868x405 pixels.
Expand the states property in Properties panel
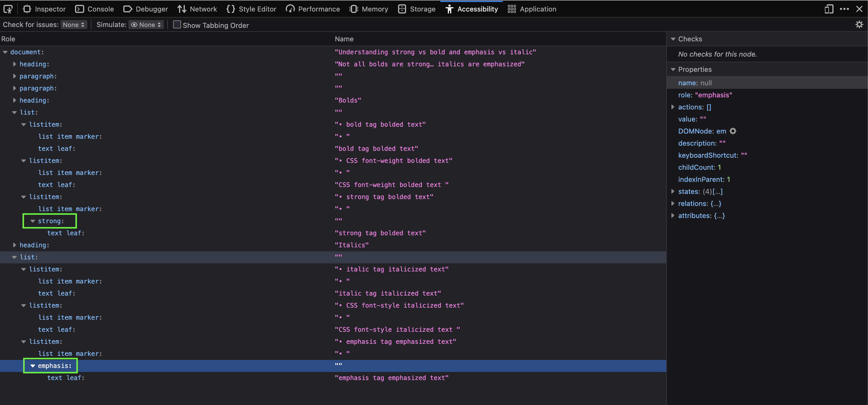pos(673,191)
